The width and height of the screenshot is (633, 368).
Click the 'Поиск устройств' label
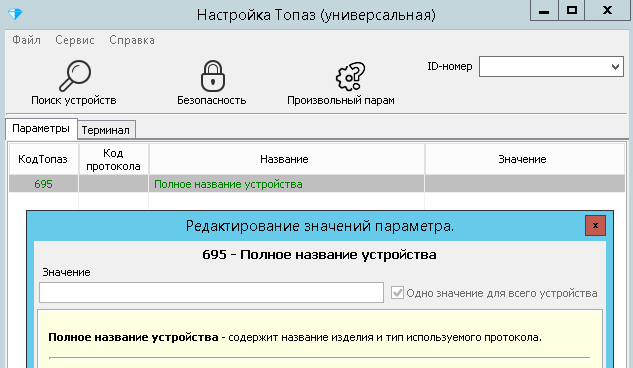(74, 100)
